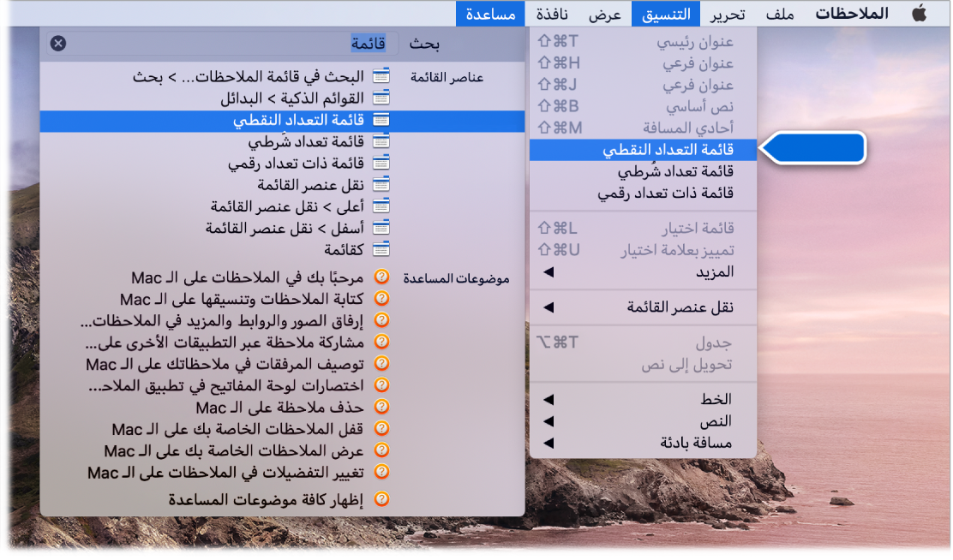
Task: Click the question mark icon beside "تغيير التفضيلات في الملاحظات"
Action: click(x=381, y=468)
